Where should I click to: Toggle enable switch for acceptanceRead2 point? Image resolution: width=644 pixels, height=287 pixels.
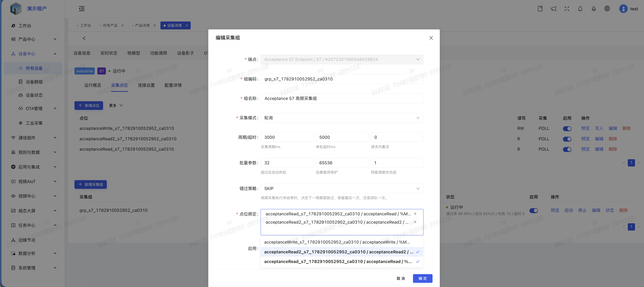pos(567,139)
